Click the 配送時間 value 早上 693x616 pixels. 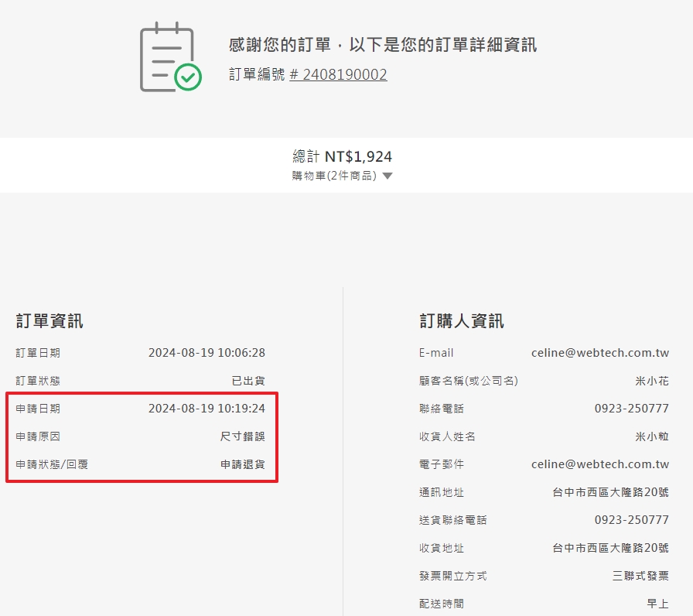pos(657,604)
